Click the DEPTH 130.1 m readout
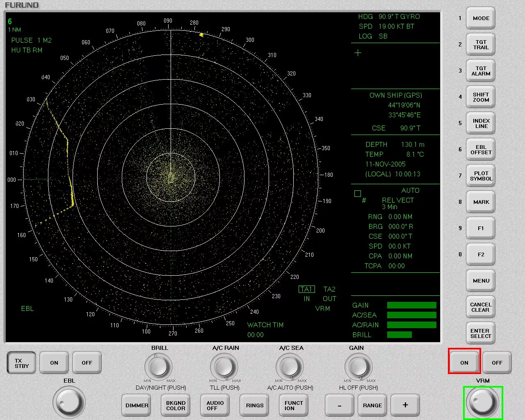525x420 pixels. pyautogui.click(x=395, y=144)
